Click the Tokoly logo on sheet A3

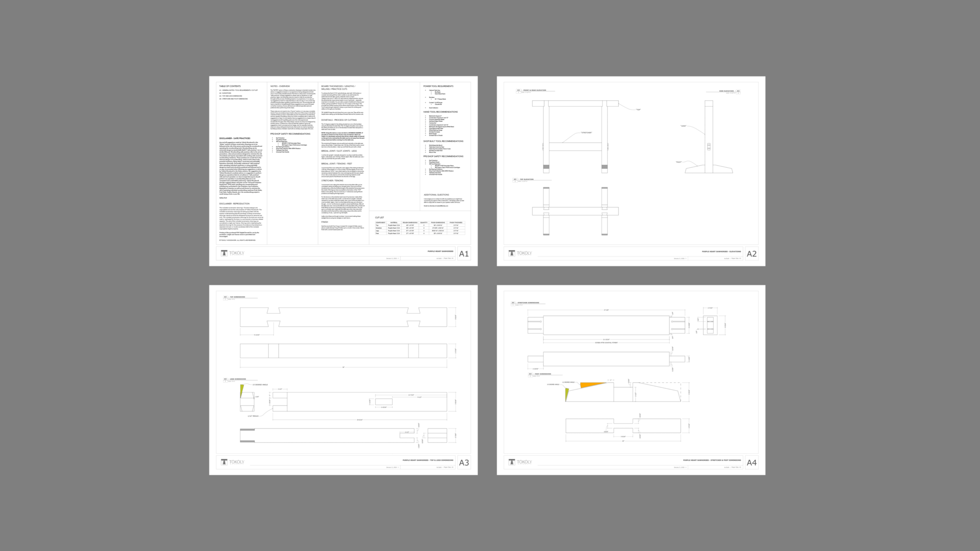(233, 462)
